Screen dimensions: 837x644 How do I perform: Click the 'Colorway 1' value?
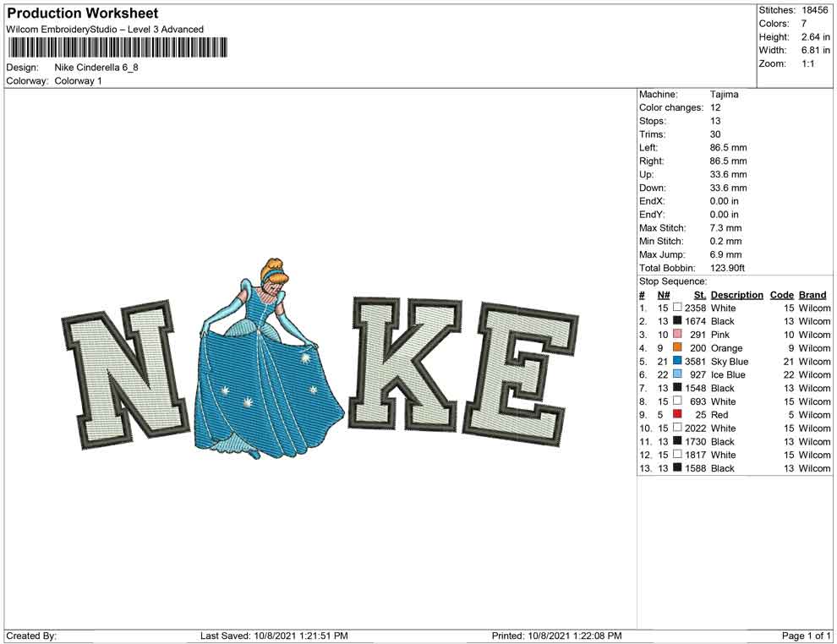[x=78, y=81]
